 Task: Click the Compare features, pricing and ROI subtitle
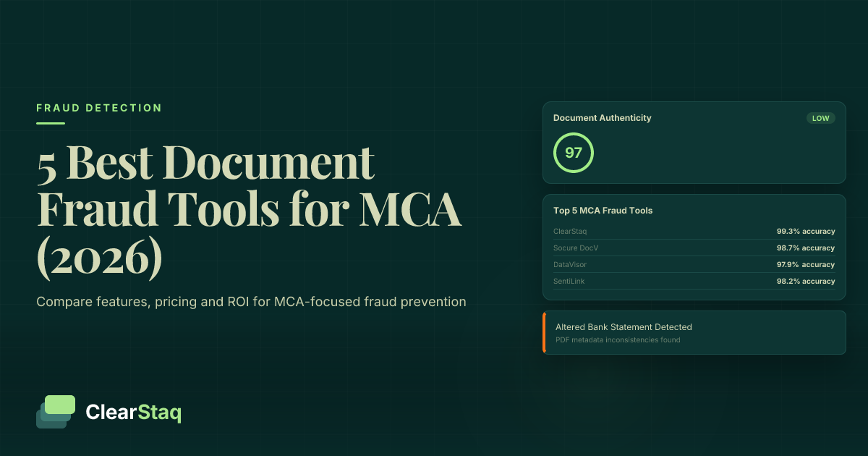coord(251,302)
